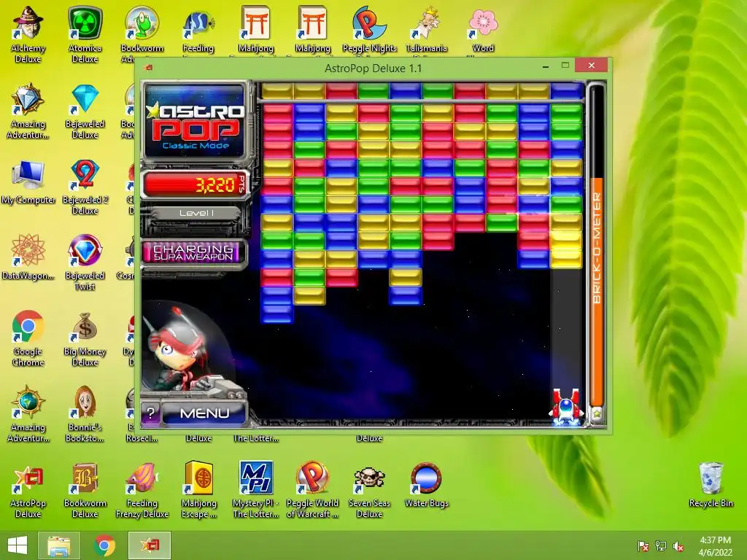Image resolution: width=747 pixels, height=560 pixels.
Task: Open the Amazing Adventures icon beside Bejeweled Deluxe
Action: tap(28, 111)
